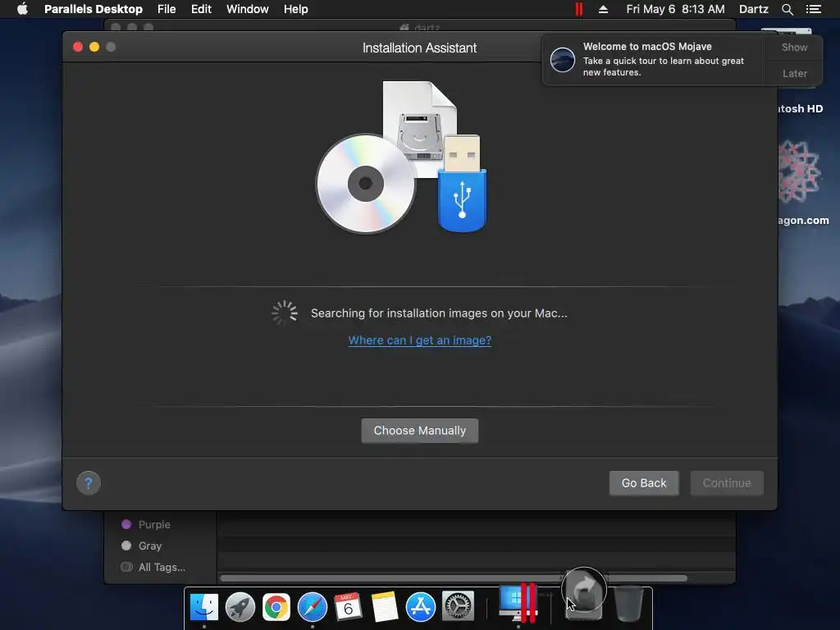Click the Go Back button
Screen dimensions: 840x630
point(644,483)
